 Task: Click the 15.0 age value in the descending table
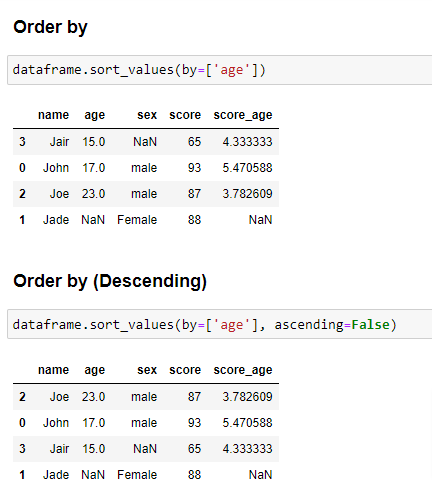tap(94, 449)
